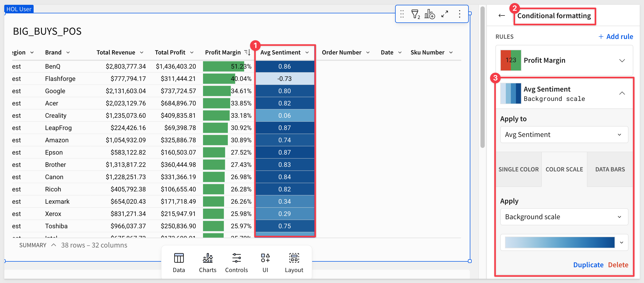Image resolution: width=644 pixels, height=283 pixels.
Task: Click the BIG_BUYS_POS table title
Action: pyautogui.click(x=47, y=32)
